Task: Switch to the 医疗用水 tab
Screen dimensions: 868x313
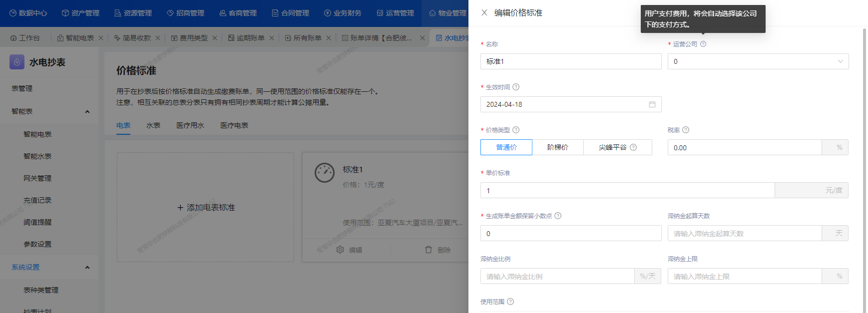Action: pos(190,125)
